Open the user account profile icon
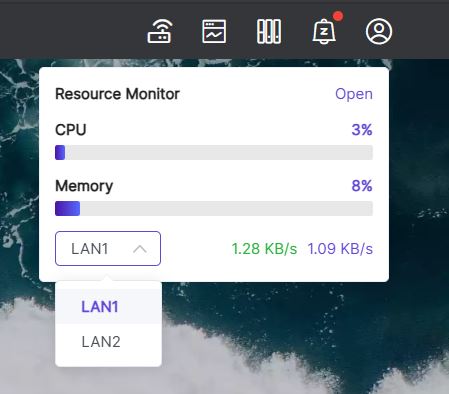The height and width of the screenshot is (394, 449). point(379,31)
